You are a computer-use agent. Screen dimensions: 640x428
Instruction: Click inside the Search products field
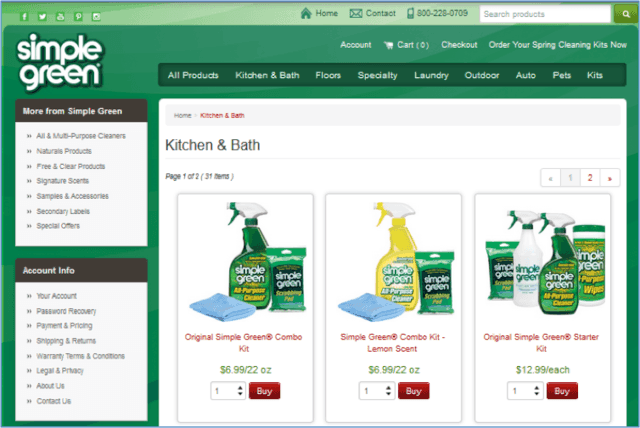coord(545,14)
